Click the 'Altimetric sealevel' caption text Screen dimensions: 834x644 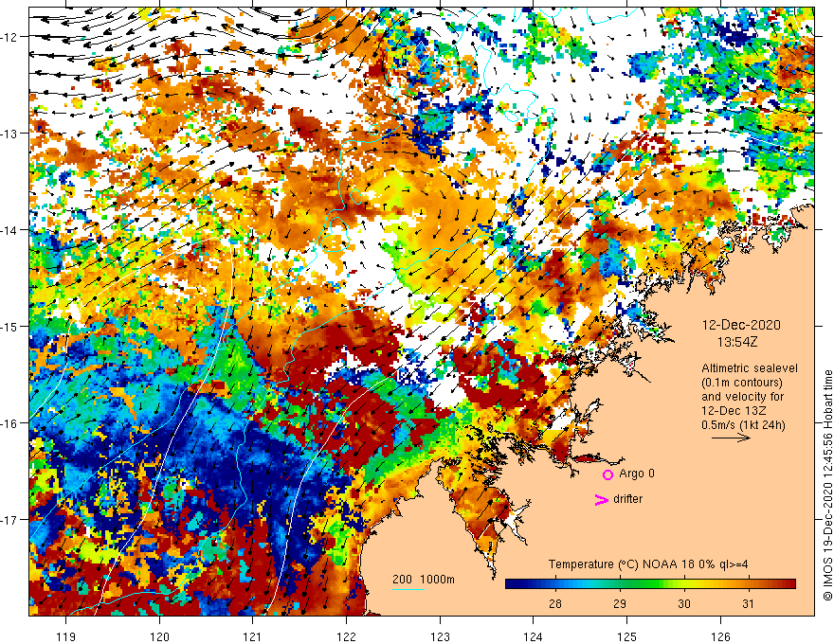[750, 368]
